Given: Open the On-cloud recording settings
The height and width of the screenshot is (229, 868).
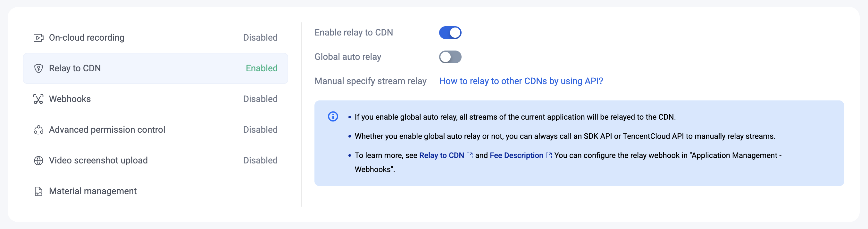Looking at the screenshot, I should click(87, 38).
